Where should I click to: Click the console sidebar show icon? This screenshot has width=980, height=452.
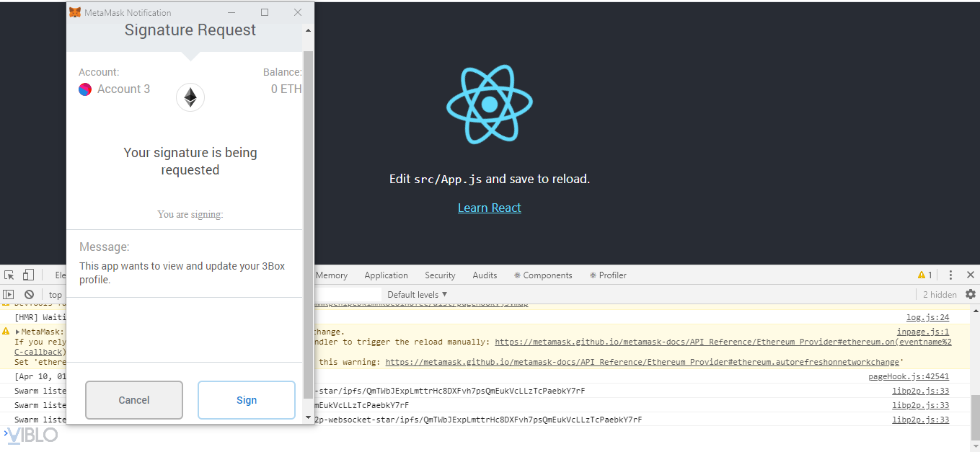pos(9,294)
